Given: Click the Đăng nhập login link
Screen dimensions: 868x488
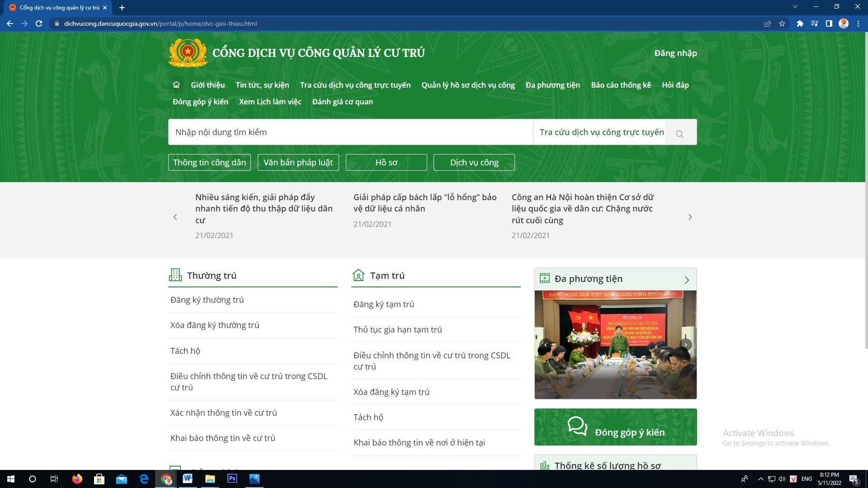Looking at the screenshot, I should [675, 53].
